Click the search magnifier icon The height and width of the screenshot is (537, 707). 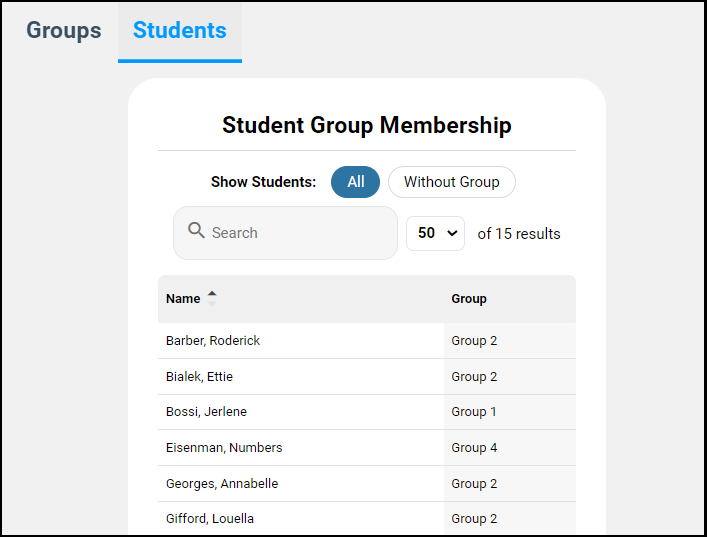click(196, 232)
